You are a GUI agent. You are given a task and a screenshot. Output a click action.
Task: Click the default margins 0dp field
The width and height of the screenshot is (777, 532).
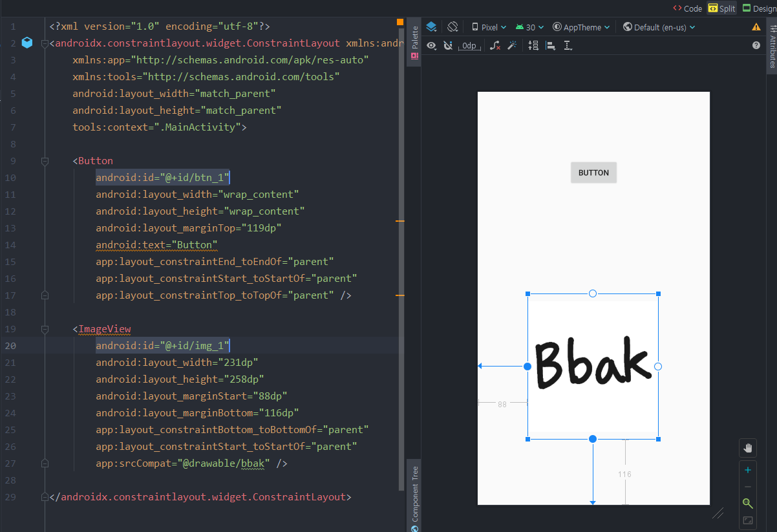468,46
